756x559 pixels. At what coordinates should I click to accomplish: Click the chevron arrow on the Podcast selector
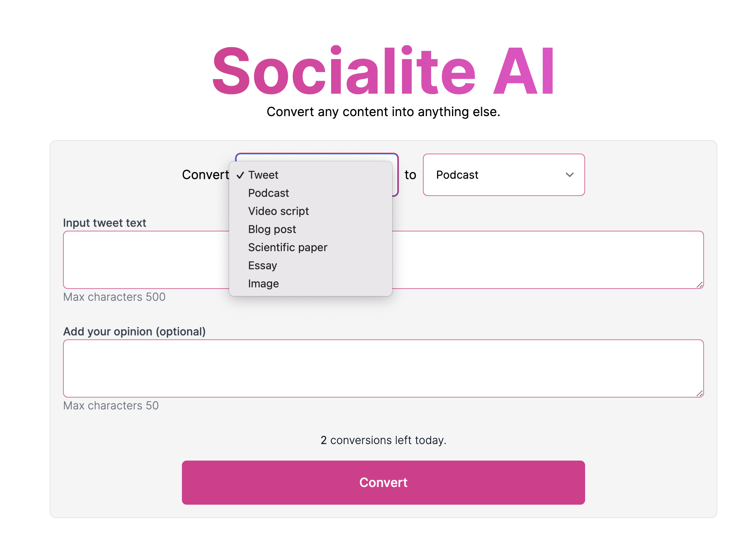(570, 175)
